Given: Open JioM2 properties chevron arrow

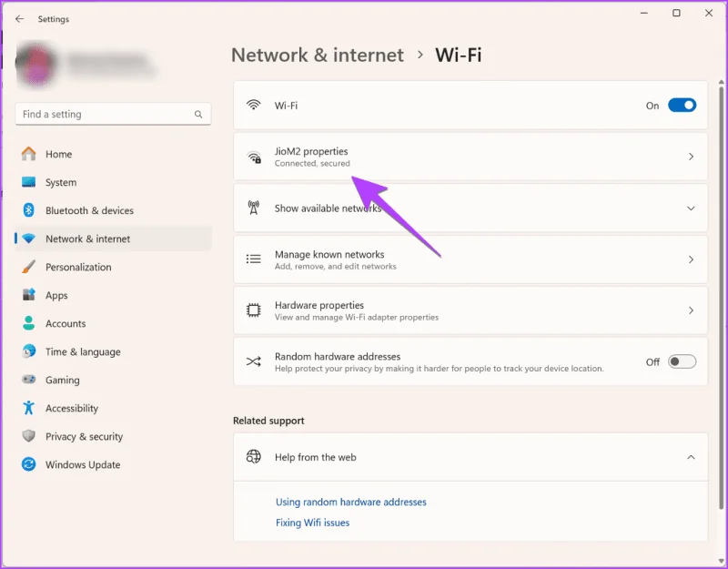Looking at the screenshot, I should [691, 157].
